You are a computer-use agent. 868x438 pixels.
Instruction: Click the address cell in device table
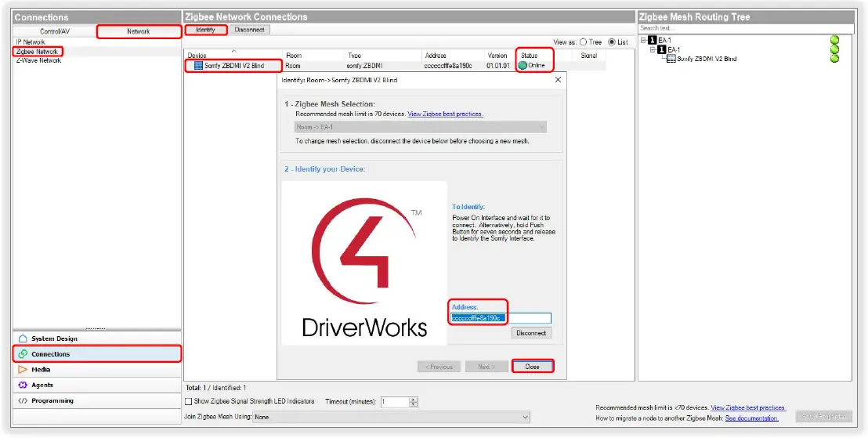click(x=448, y=65)
